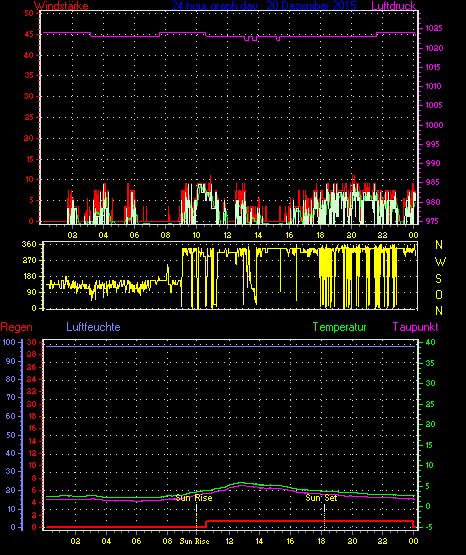Click the red Regen legend label
This screenshot has width=466, height=555.
[x=16, y=327]
